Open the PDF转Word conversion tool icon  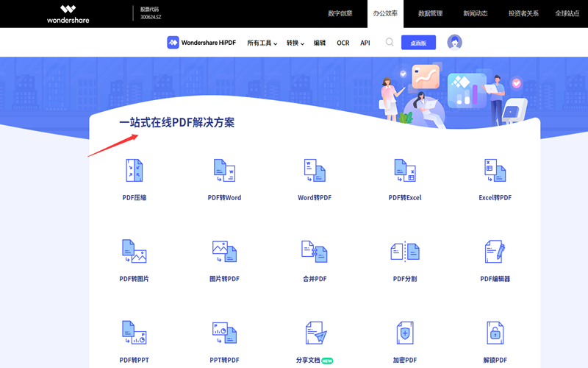click(x=224, y=171)
